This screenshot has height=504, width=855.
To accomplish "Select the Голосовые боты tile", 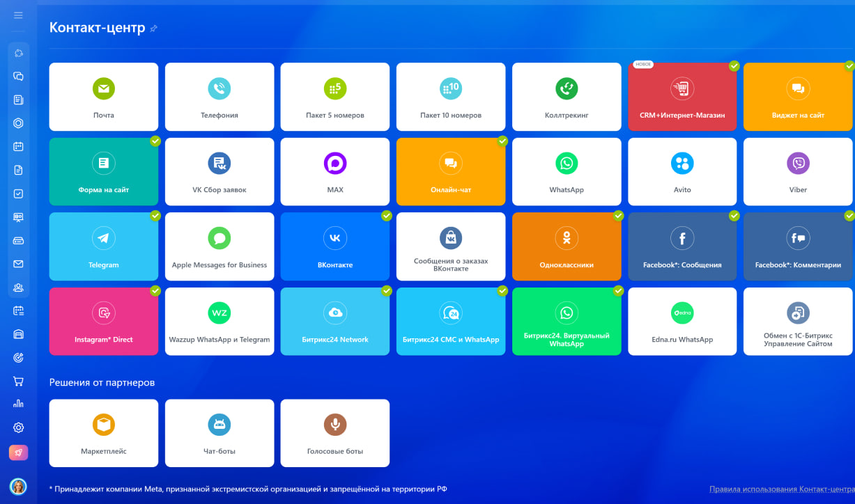I will coord(335,433).
